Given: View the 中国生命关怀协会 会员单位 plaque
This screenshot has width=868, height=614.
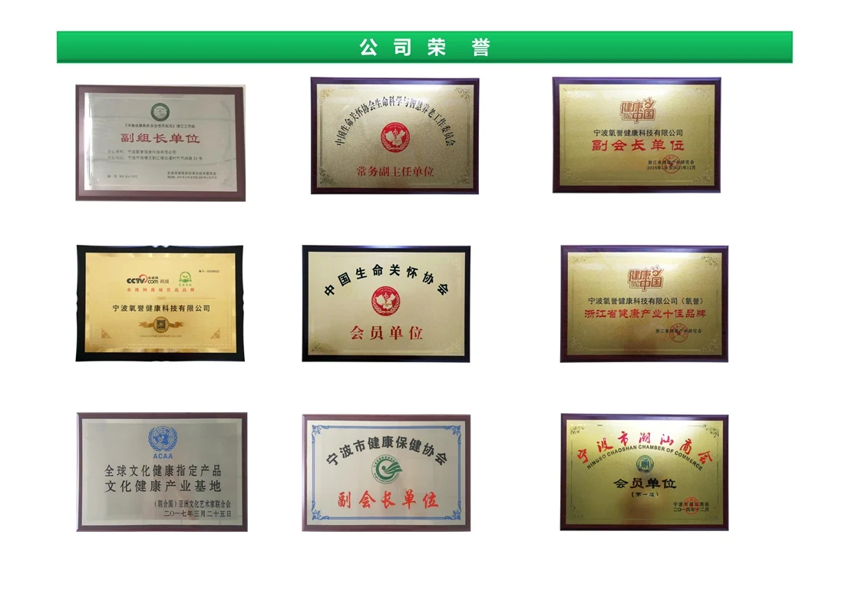Looking at the screenshot, I should click(x=386, y=304).
